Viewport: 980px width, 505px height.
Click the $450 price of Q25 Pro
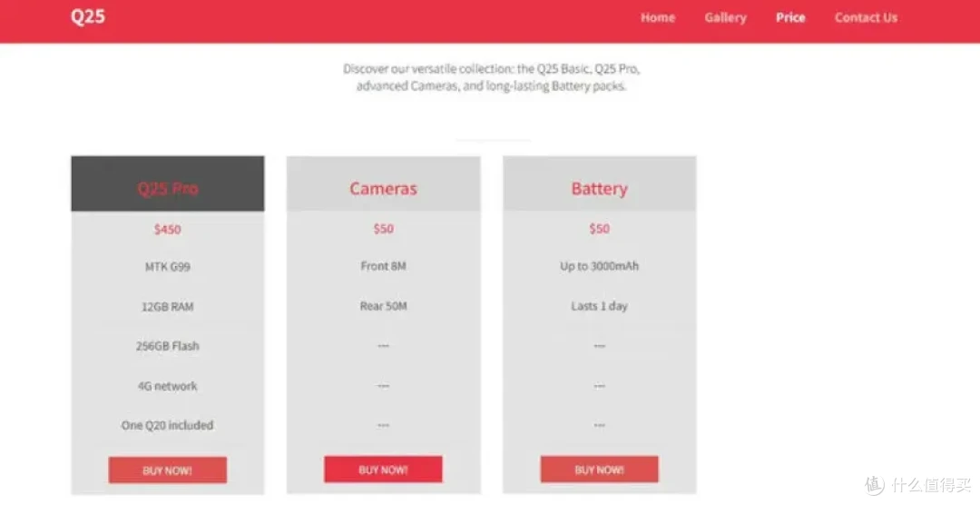(x=168, y=229)
